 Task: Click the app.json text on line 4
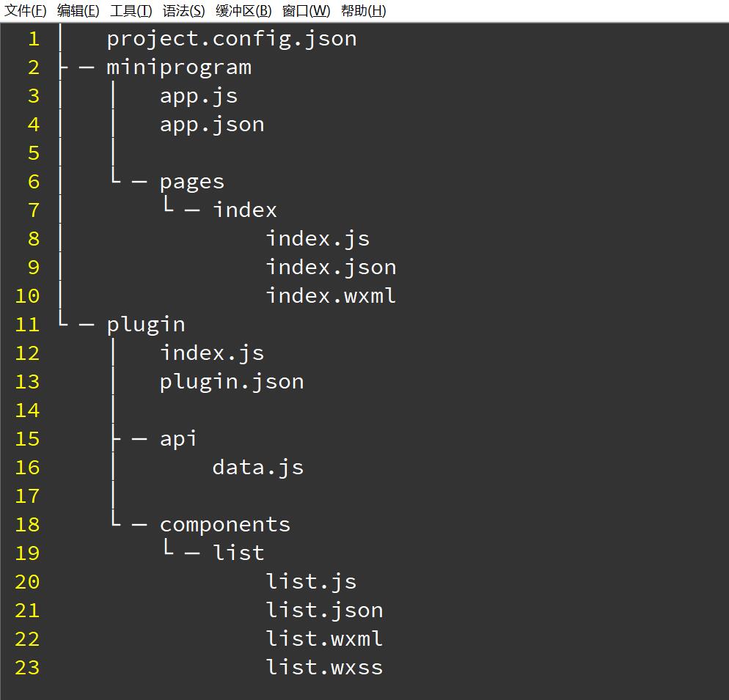pyautogui.click(x=212, y=125)
